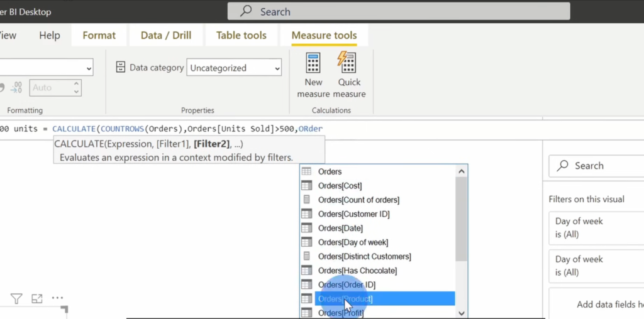Click column icon beside Orders[Product]
This screenshot has height=319, width=644.
(x=306, y=299)
